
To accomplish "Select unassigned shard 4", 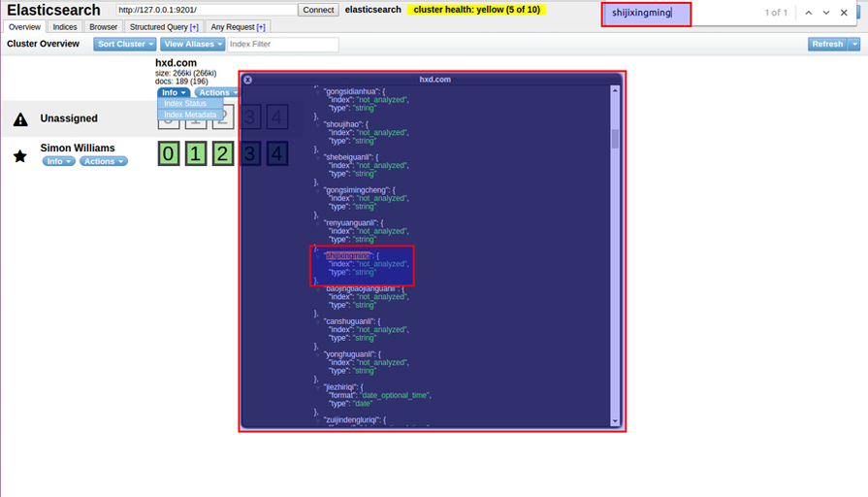I will pos(276,116).
